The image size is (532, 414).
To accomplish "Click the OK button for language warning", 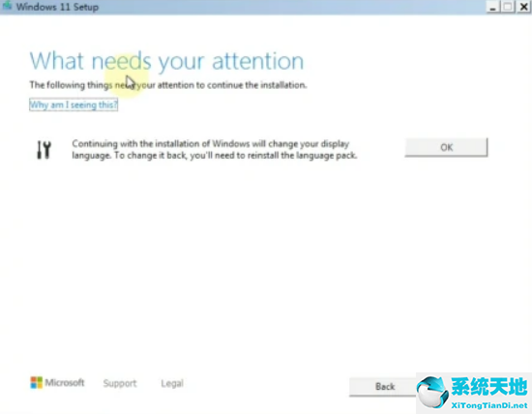I will coord(446,147).
